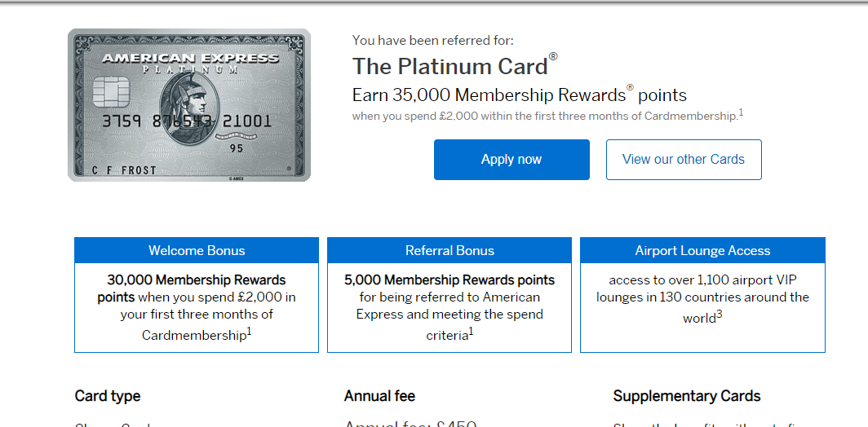This screenshot has width=868, height=427.
Task: Click the chip icon on the card
Action: tap(116, 88)
